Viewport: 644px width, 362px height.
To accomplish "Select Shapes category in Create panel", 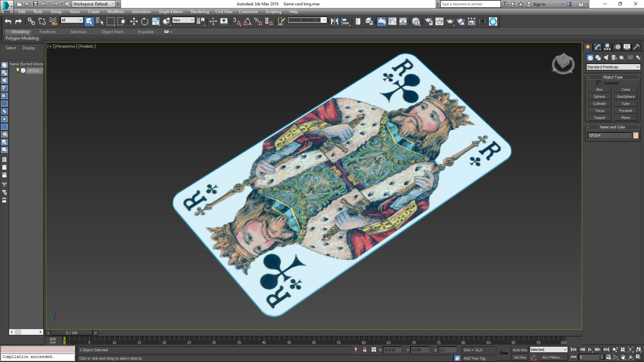I will 598,58.
